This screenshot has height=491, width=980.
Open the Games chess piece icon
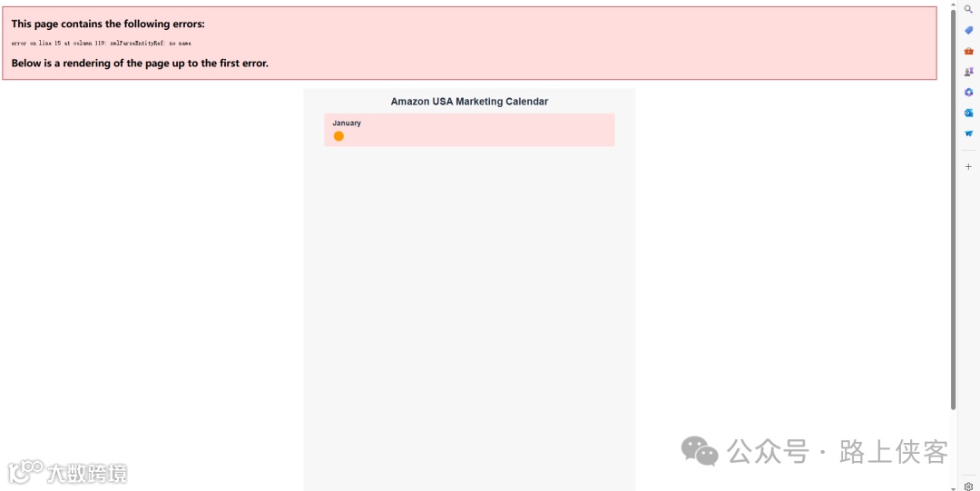[x=968, y=72]
